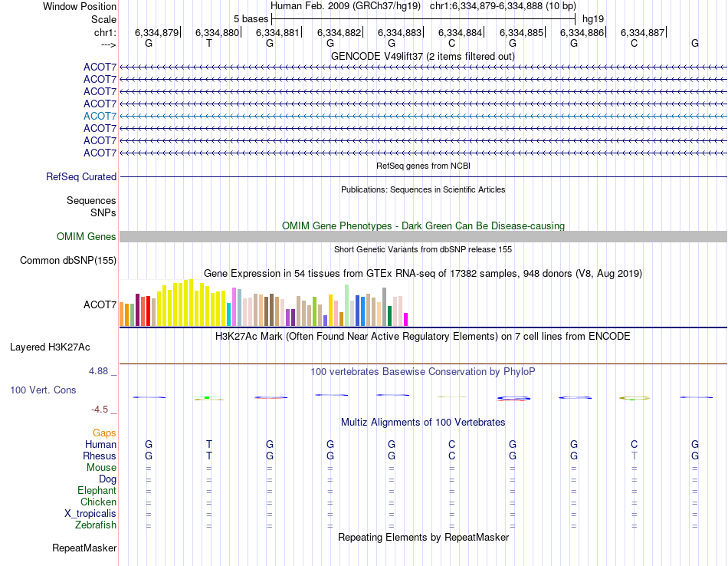
Task: Click the chr1: ruler label
Action: (x=106, y=33)
